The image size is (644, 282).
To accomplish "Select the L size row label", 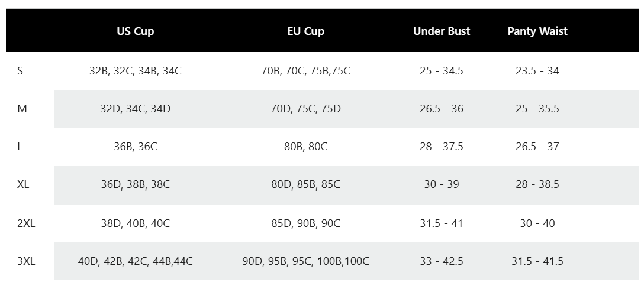I will click(20, 147).
